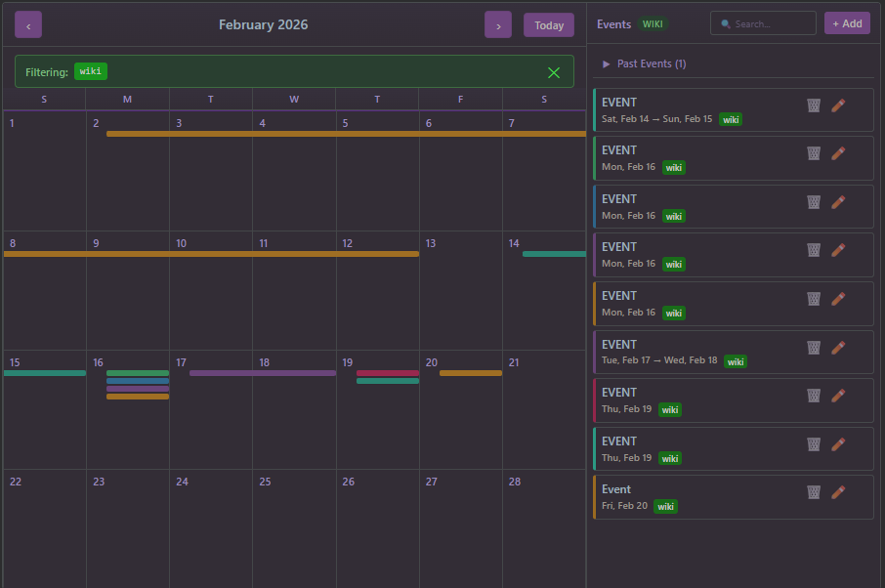Edit the Tue, Feb 17 event
This screenshot has width=885, height=588.
pyautogui.click(x=838, y=348)
